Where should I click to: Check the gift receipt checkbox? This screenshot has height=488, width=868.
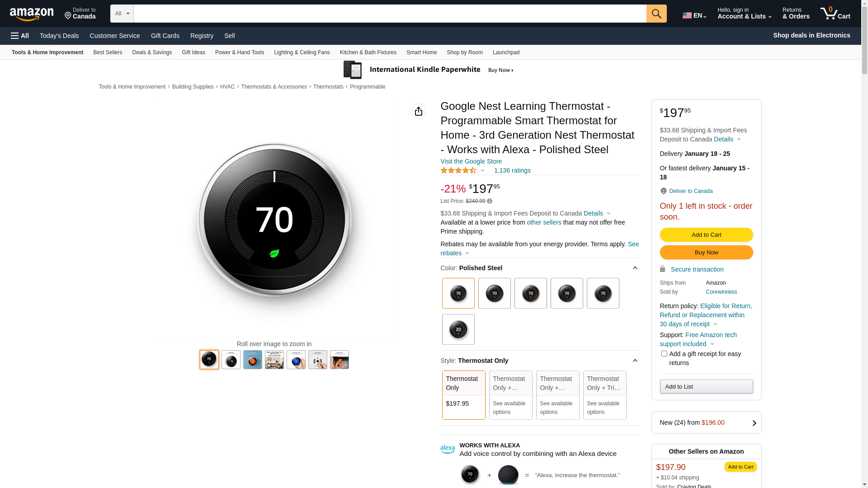coord(664,354)
